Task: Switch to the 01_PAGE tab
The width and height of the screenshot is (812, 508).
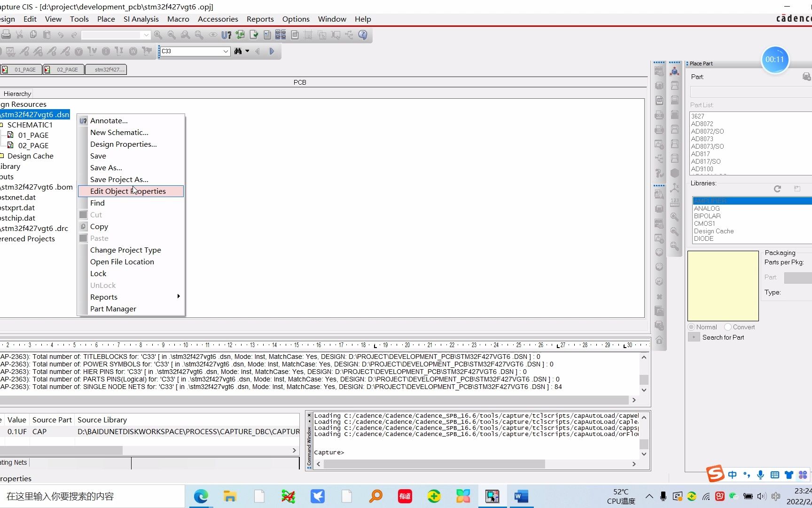Action: pyautogui.click(x=21, y=70)
